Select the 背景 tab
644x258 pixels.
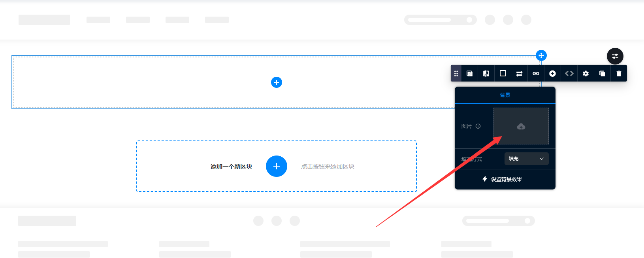pyautogui.click(x=505, y=95)
